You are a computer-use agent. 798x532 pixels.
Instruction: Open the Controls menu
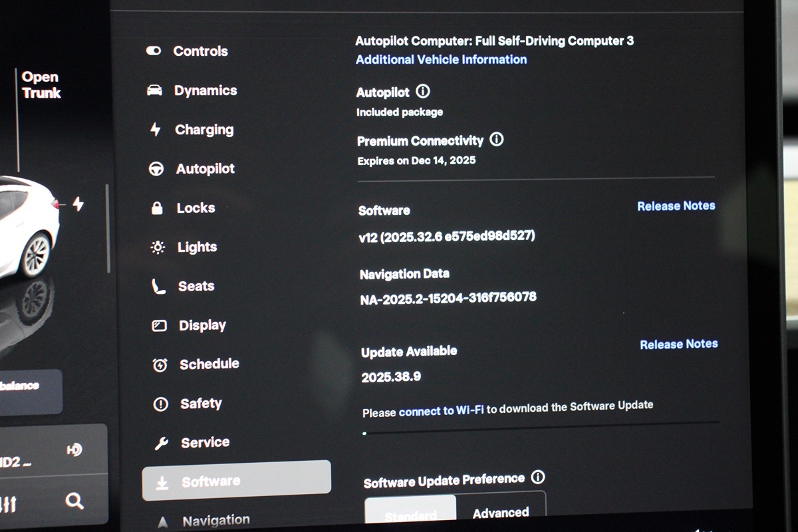[x=199, y=51]
